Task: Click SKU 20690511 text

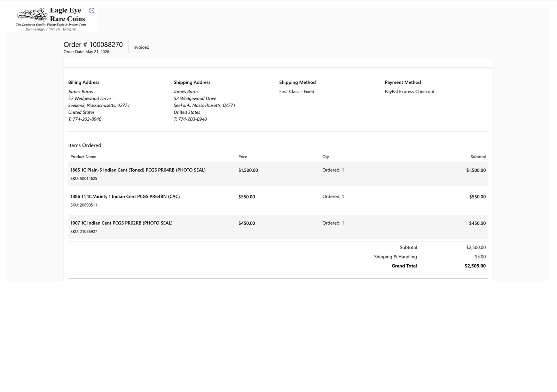Action: pos(84,205)
